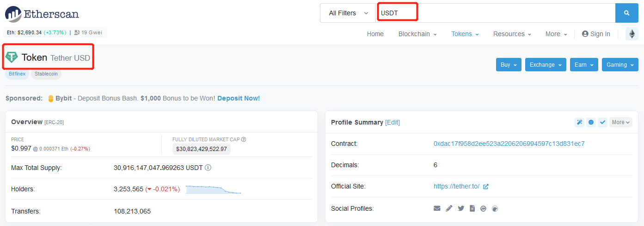Click the blue checkmark icon in Profile Summary
Viewport: 644px width, 226px height.
pos(602,122)
